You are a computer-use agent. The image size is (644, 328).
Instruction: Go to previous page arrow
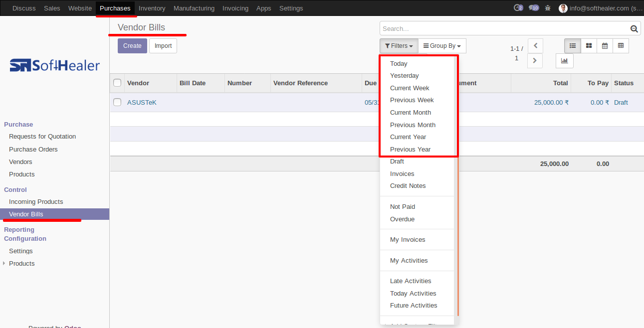(x=535, y=46)
